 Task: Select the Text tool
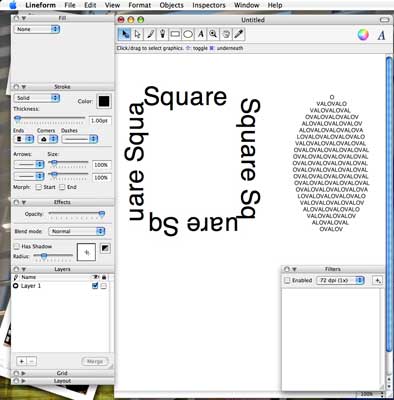201,34
